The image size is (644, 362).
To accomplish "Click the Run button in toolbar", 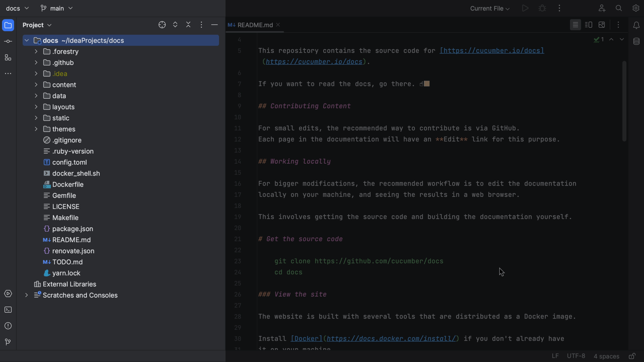I will [x=525, y=8].
